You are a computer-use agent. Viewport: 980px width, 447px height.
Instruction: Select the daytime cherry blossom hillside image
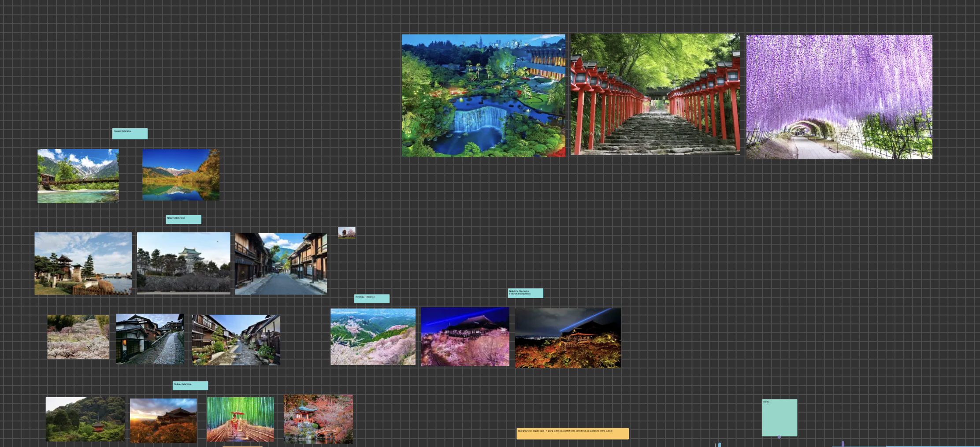[x=373, y=337]
